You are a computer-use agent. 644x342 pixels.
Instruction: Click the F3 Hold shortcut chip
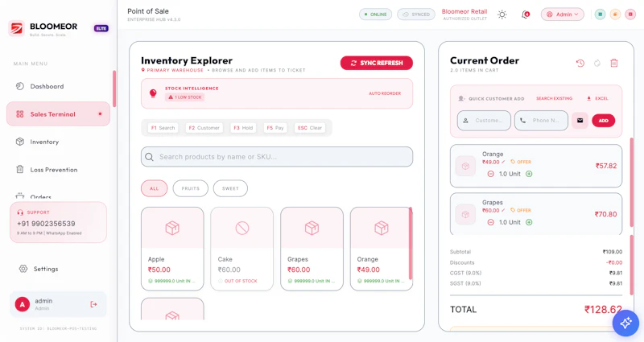(243, 128)
